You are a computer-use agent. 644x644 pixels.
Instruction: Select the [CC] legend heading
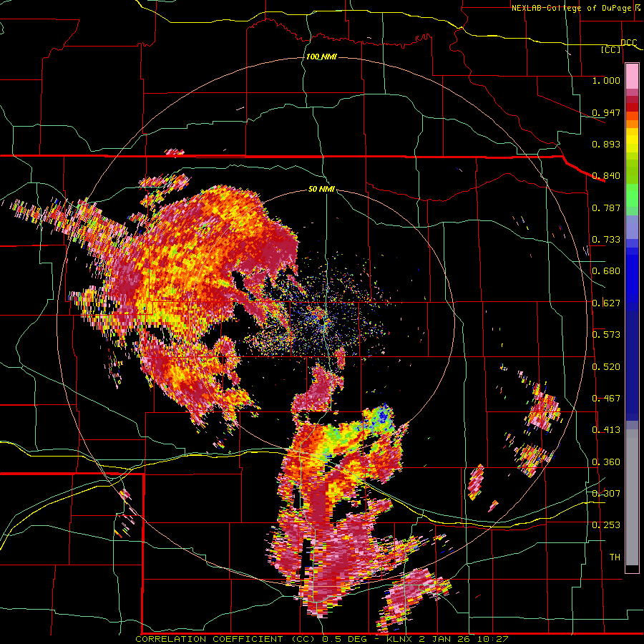[611, 49]
